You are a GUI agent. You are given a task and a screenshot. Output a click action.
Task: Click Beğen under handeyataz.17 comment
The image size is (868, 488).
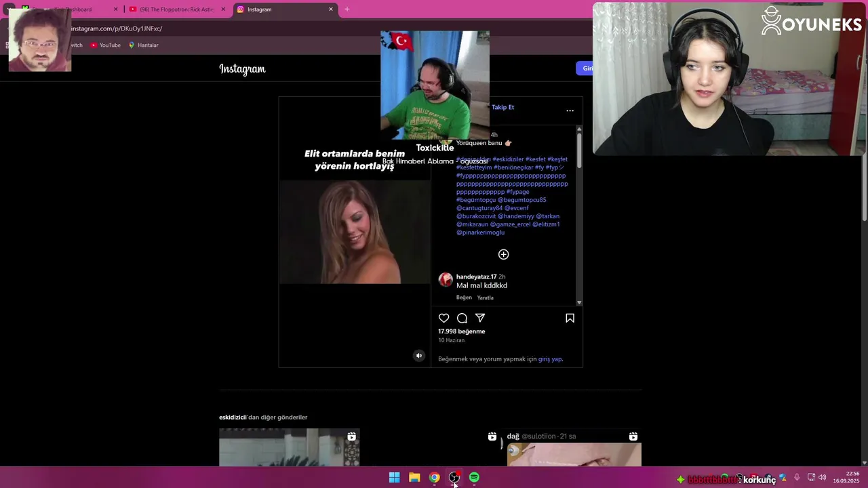tap(464, 298)
